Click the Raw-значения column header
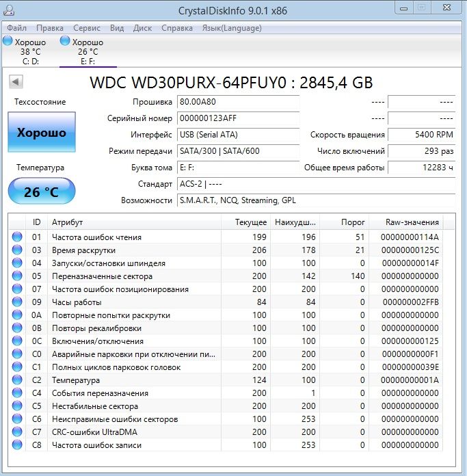467x476 pixels. (x=405, y=222)
